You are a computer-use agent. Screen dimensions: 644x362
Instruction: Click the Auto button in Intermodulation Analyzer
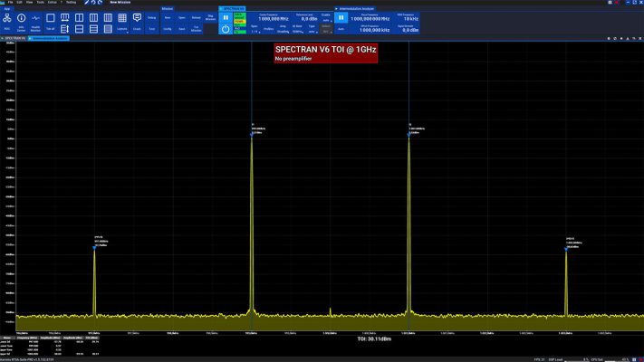click(341, 29)
